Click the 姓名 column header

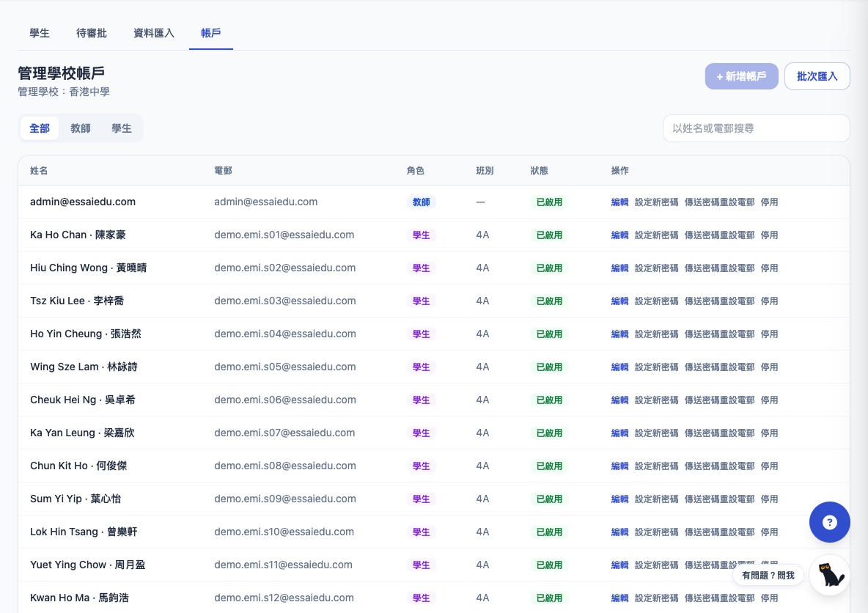[x=39, y=171]
